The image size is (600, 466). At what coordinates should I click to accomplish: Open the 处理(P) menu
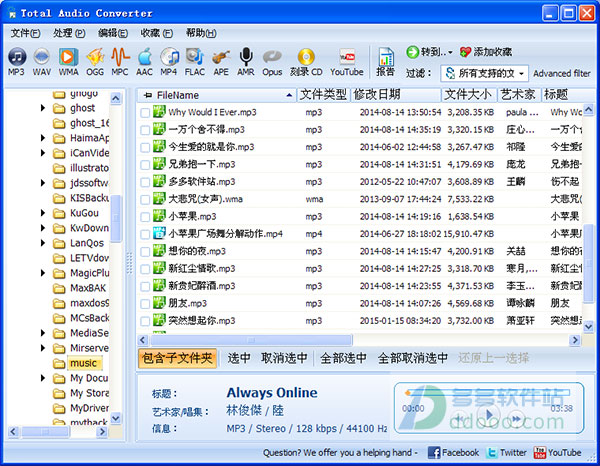click(x=69, y=33)
